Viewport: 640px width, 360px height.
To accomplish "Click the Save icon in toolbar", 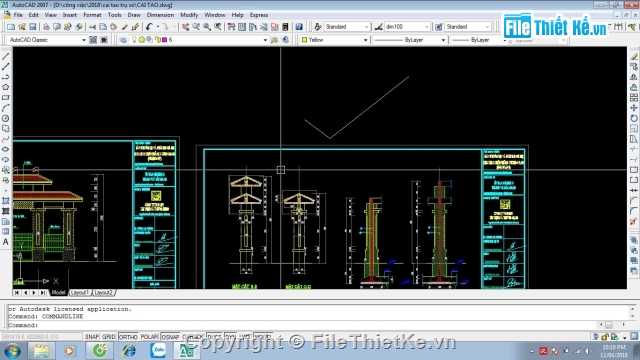I will click(x=33, y=27).
